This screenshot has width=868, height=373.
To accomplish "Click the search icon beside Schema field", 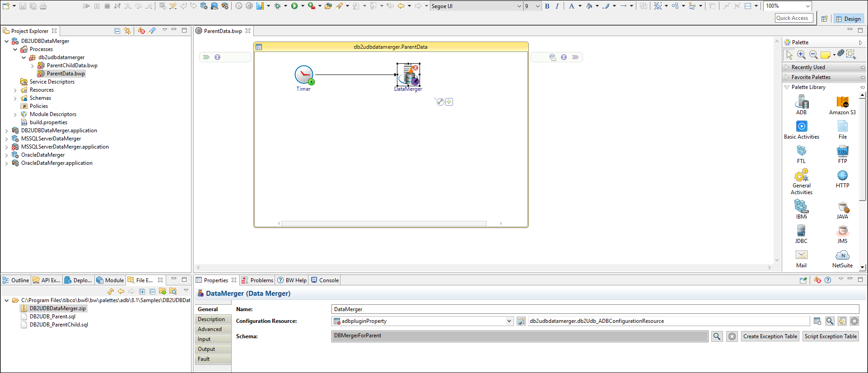I will tap(717, 336).
